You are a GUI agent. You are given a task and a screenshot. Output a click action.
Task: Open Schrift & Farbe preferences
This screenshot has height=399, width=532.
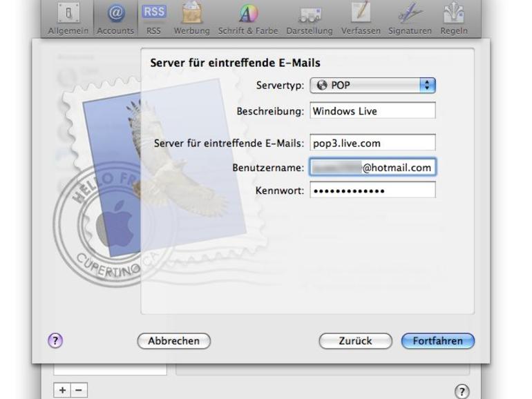coord(248,19)
